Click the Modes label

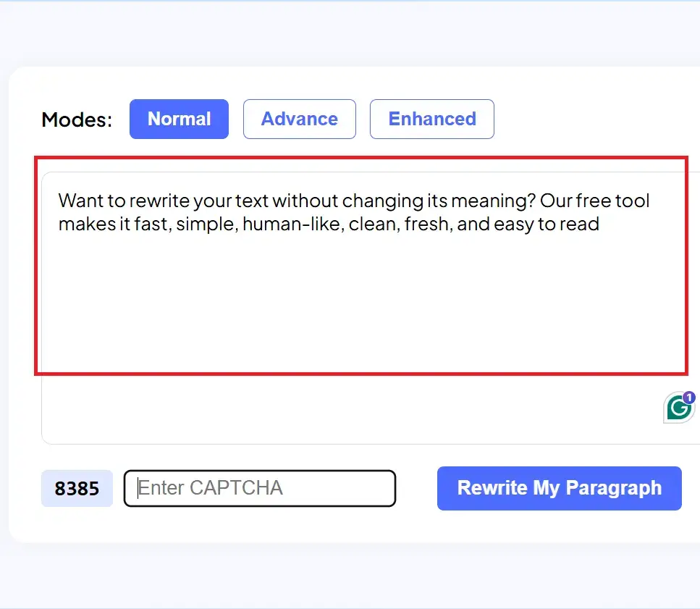tap(75, 119)
